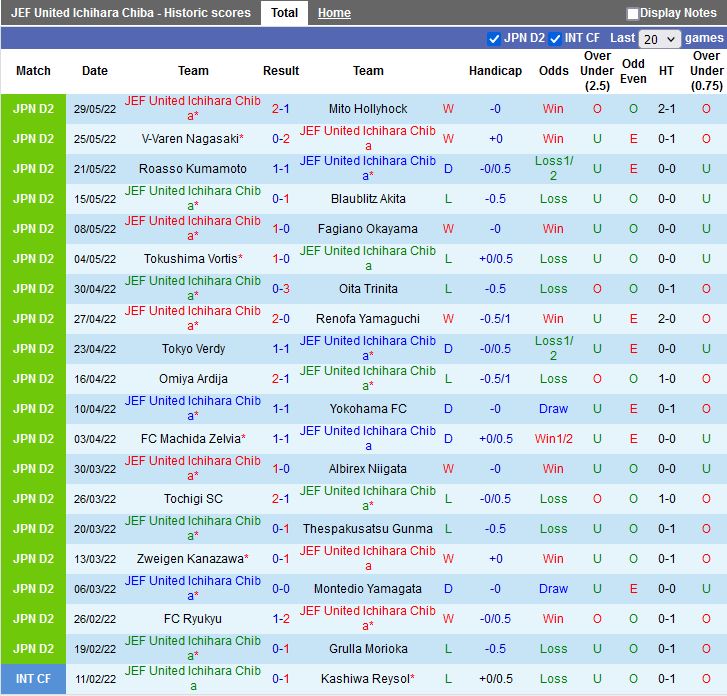Uncheck the JPN D2 filter checkbox
The height and width of the screenshot is (696, 727).
pyautogui.click(x=493, y=39)
